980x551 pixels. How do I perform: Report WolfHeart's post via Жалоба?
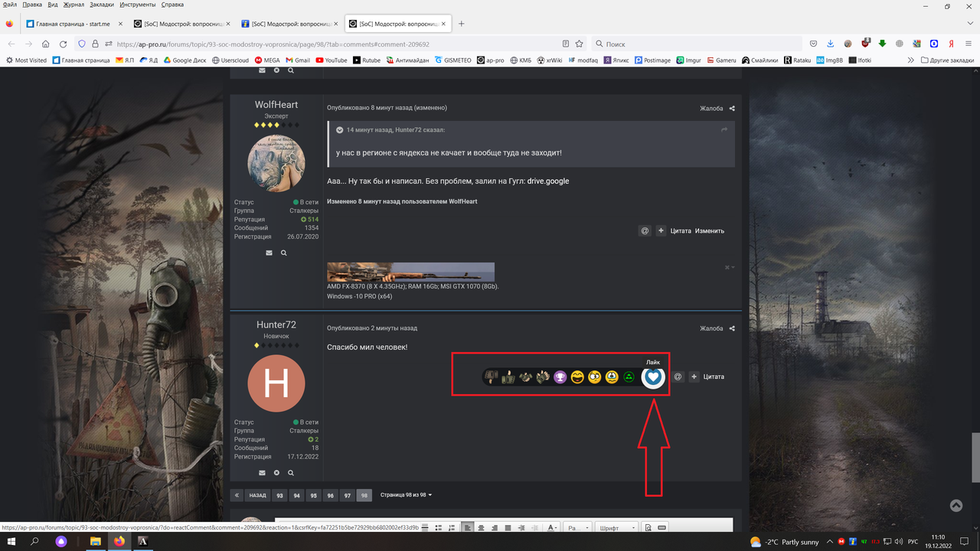711,109
